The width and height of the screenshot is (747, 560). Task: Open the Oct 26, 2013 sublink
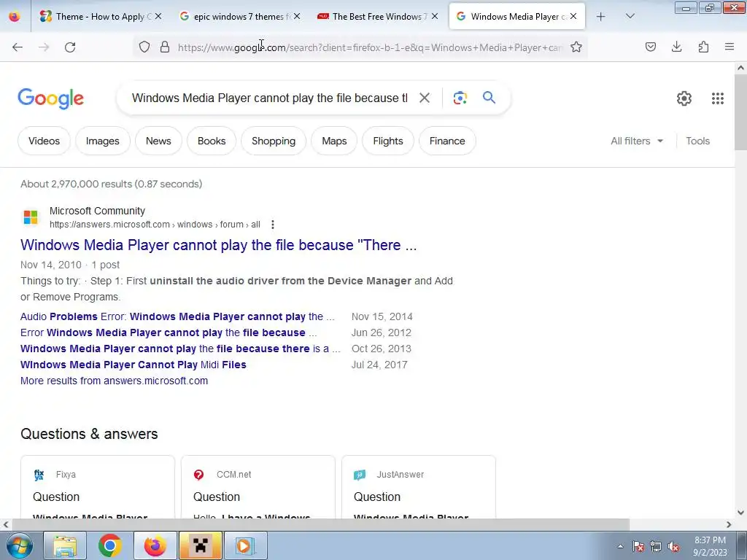[180, 349]
